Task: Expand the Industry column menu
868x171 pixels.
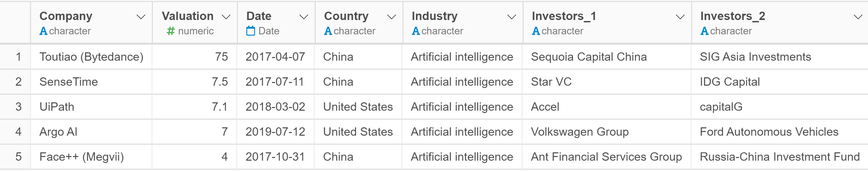Action: pyautogui.click(x=512, y=17)
